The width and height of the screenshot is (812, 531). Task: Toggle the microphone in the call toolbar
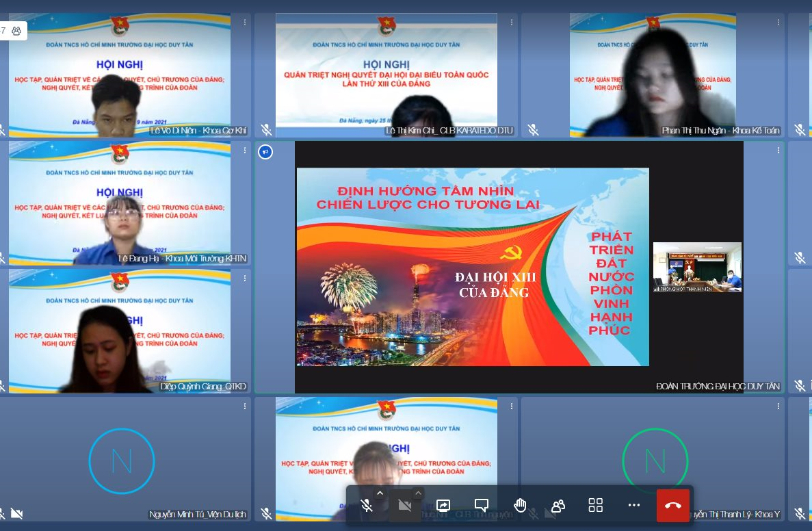pos(366,505)
